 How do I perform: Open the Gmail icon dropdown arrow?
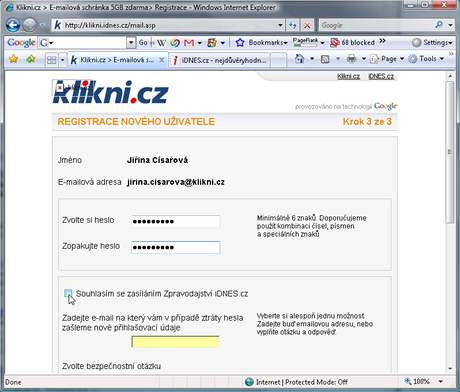200,43
